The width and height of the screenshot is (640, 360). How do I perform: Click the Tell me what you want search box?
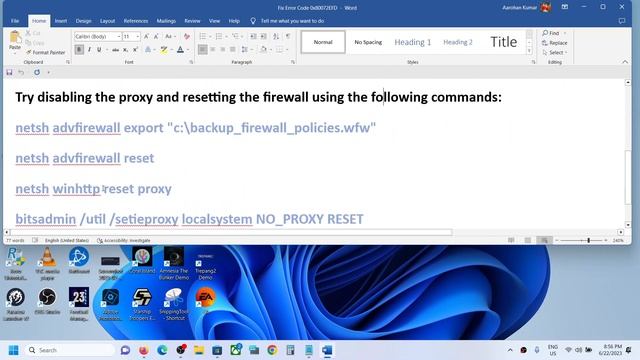292,21
